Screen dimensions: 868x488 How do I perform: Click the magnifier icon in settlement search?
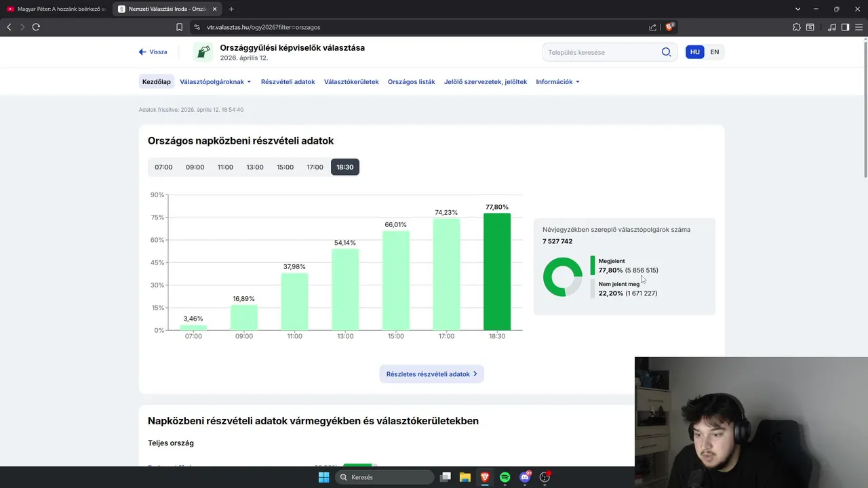666,52
